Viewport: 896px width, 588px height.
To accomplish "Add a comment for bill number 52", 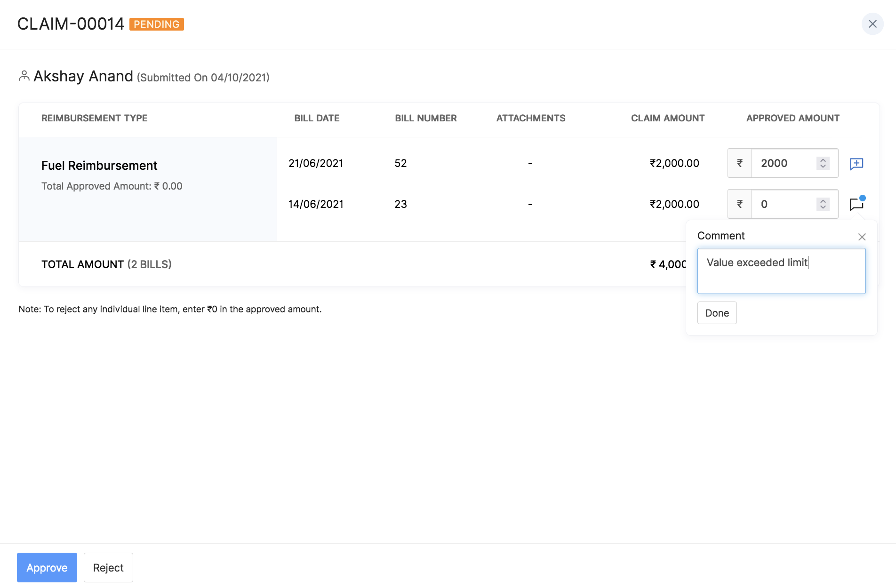I will coord(856,164).
